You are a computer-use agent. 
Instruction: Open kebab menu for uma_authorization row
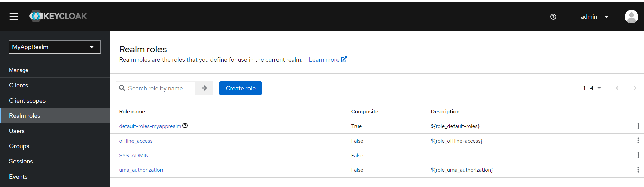tap(638, 170)
